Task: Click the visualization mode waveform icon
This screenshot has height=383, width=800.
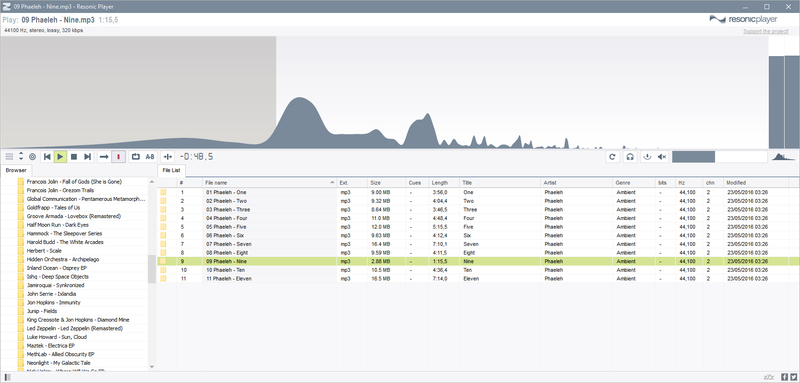Action: [x=784, y=157]
